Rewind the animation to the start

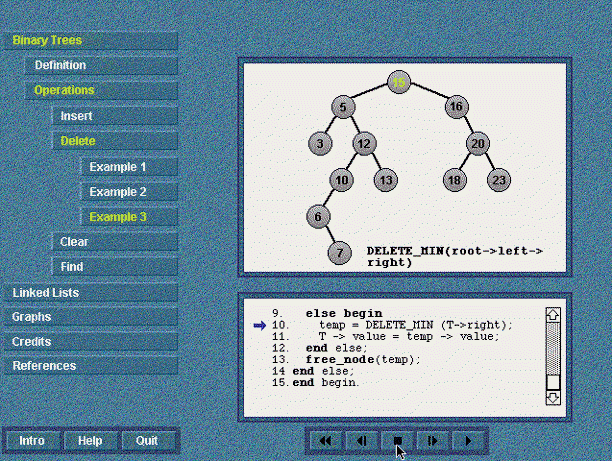click(325, 441)
